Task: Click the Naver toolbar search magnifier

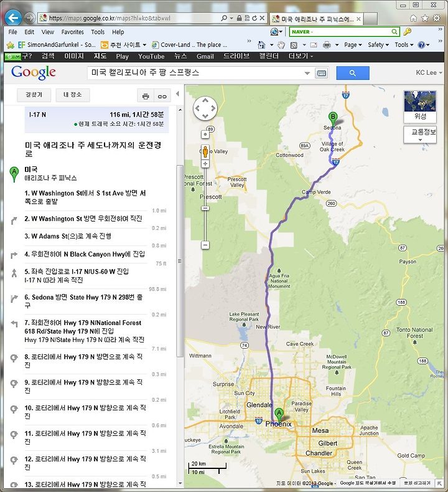Action: pyautogui.click(x=394, y=32)
